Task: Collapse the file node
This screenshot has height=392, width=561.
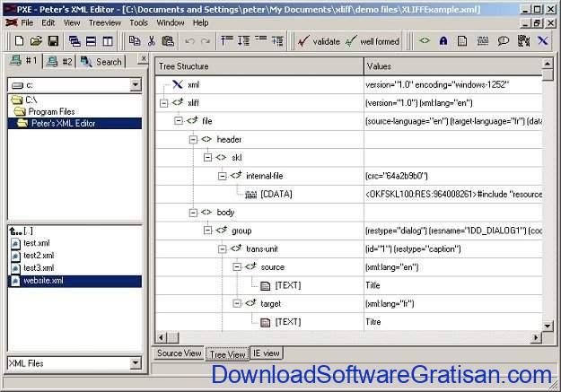Action: pos(179,121)
